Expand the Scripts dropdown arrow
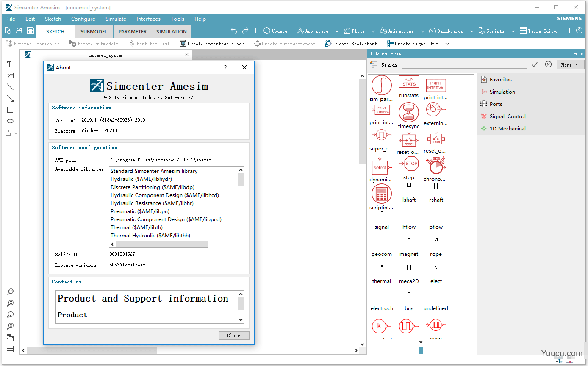 (x=513, y=31)
